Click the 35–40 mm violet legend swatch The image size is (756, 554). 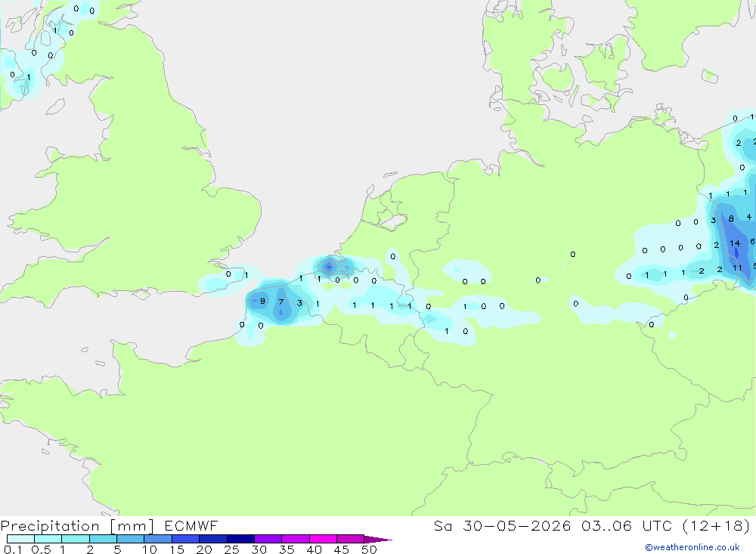[296, 539]
